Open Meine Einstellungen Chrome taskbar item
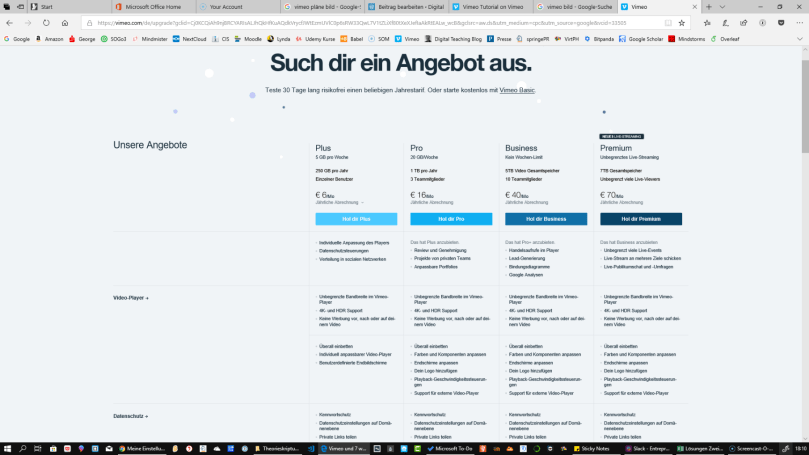Screen dimensions: 809x455 click(142, 449)
